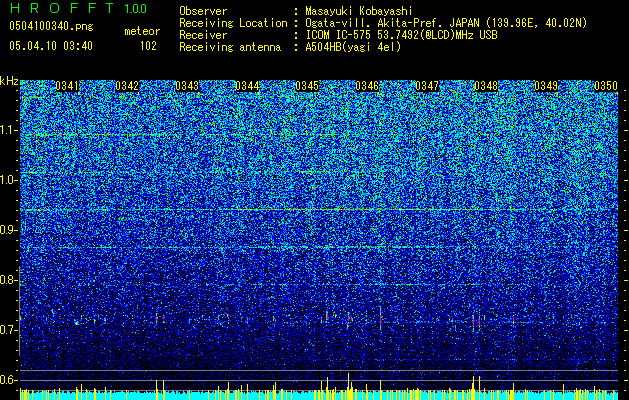Click the 0348 time marker

coord(486,86)
